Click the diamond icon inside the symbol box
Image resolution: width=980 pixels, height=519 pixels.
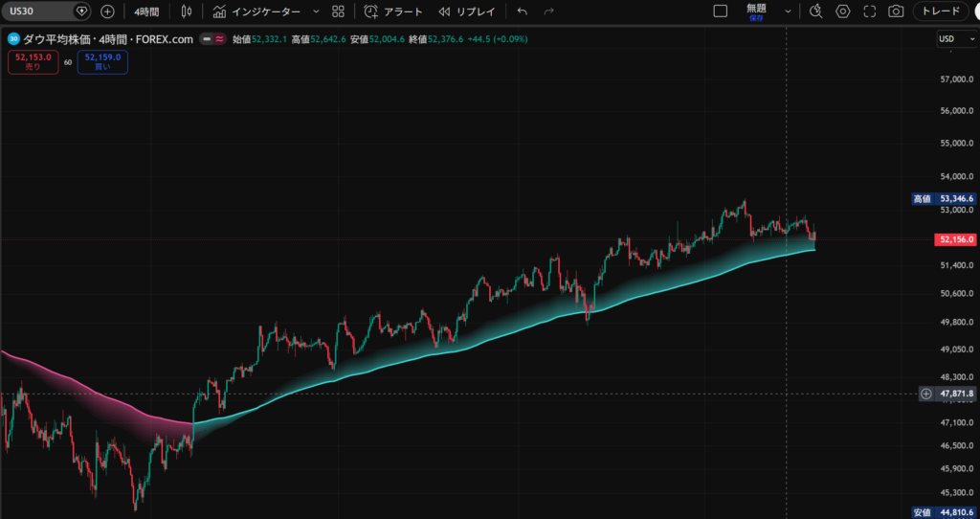(81, 11)
